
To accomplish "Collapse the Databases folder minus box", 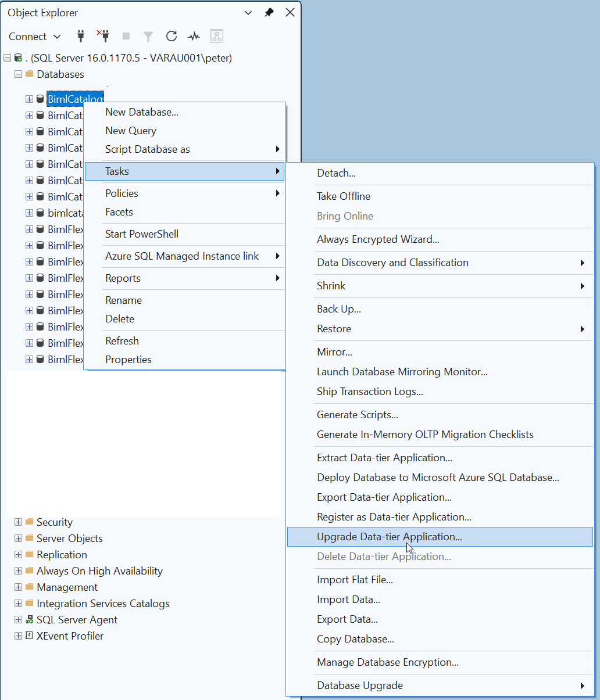I will (x=18, y=74).
